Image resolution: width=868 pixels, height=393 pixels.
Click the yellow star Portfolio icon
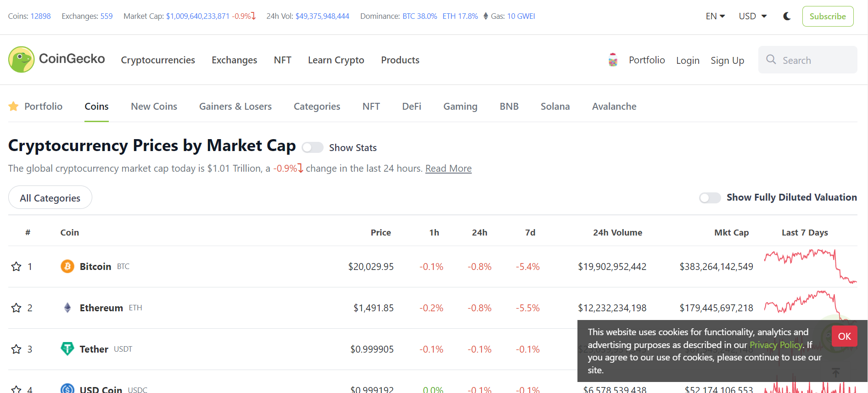[x=14, y=107]
